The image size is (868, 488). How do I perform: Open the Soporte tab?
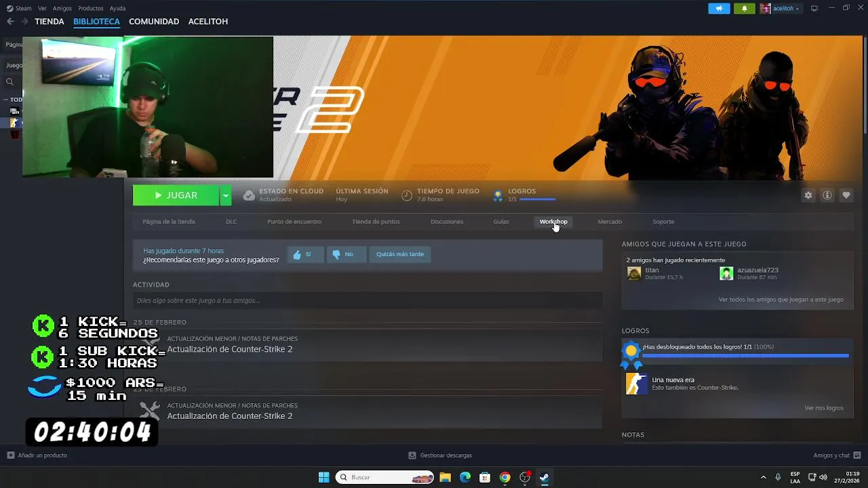(663, 222)
